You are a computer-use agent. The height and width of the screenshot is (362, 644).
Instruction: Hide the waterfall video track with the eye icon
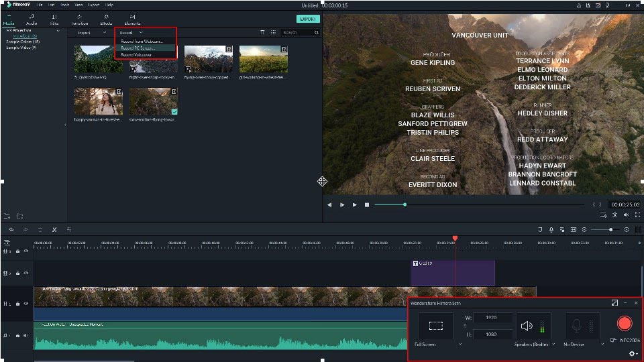[x=26, y=304]
